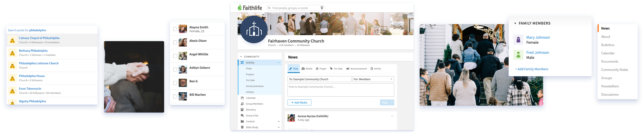Click Mary Johnson's purple avatar icon
Image resolution: width=644 pixels, height=134 pixels.
tap(518, 40)
